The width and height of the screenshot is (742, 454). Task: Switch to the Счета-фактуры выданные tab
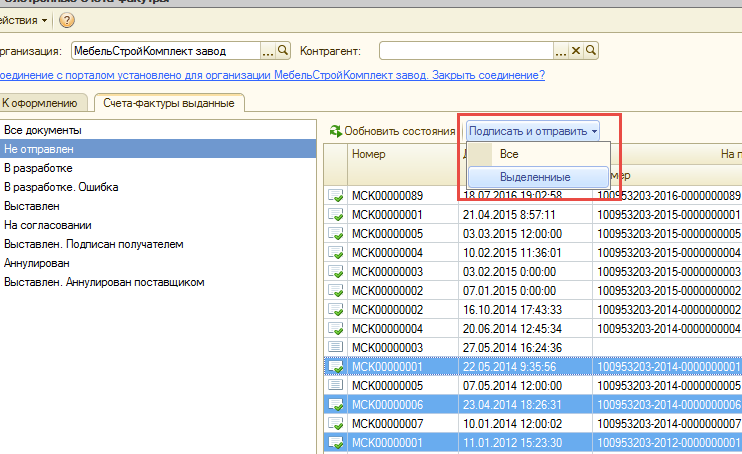click(169, 103)
